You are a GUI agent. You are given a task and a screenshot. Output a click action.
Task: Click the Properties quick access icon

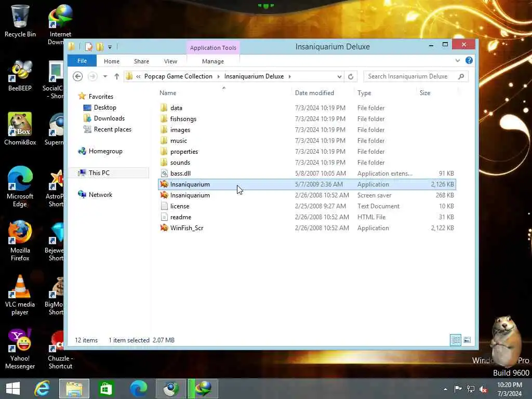click(x=88, y=46)
